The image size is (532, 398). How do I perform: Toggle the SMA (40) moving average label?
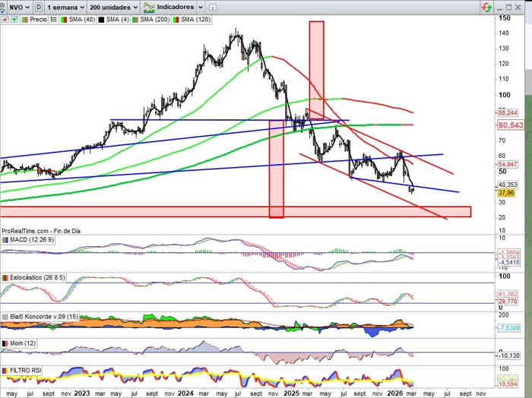pyautogui.click(x=80, y=19)
